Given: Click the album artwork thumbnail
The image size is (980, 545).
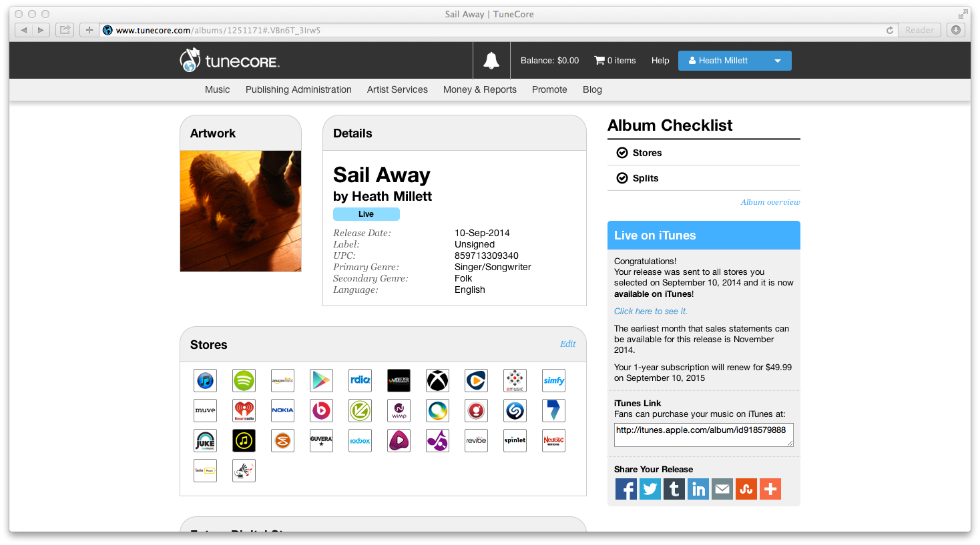Looking at the screenshot, I should click(x=240, y=211).
